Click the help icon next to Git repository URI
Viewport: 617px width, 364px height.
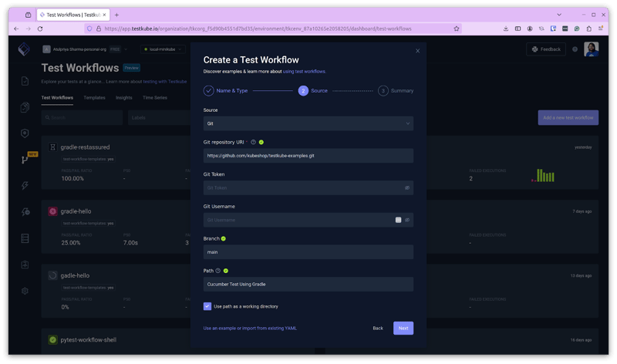tap(254, 142)
